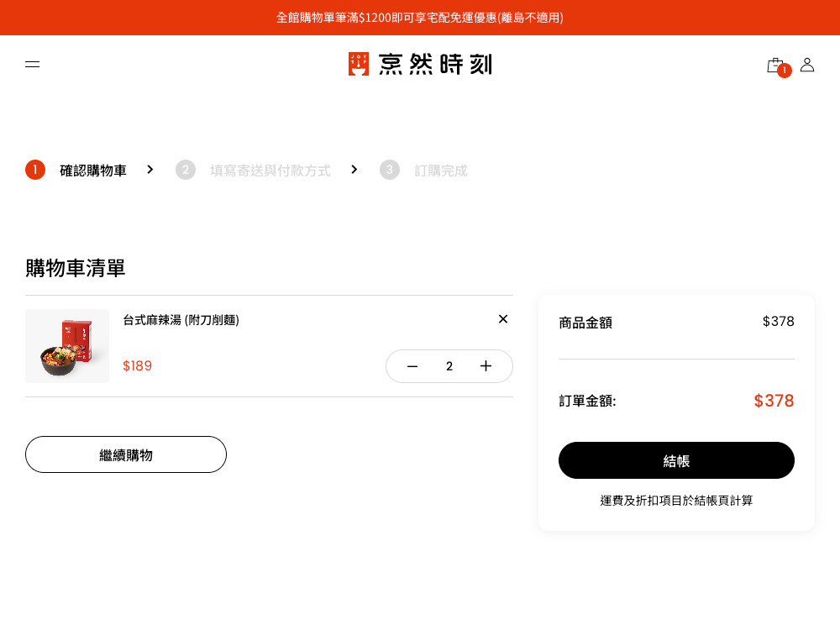Open the user account icon
Screen dimensions: 840x630
(x=806, y=65)
